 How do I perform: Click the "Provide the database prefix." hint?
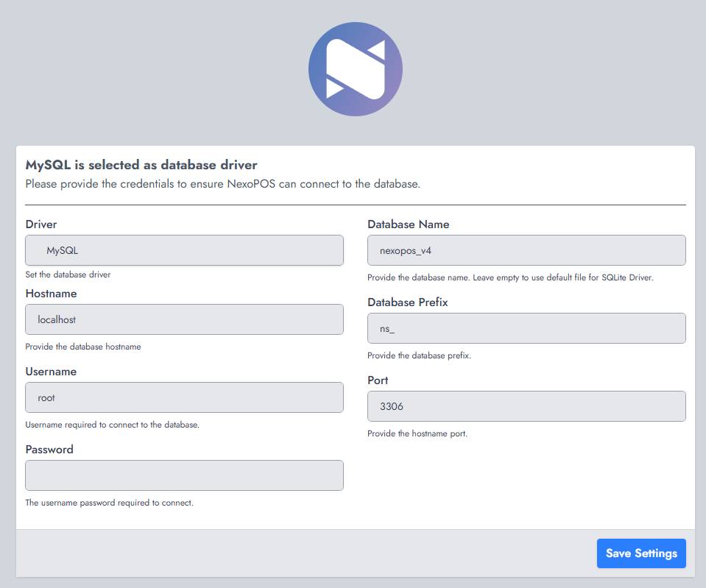pos(419,355)
